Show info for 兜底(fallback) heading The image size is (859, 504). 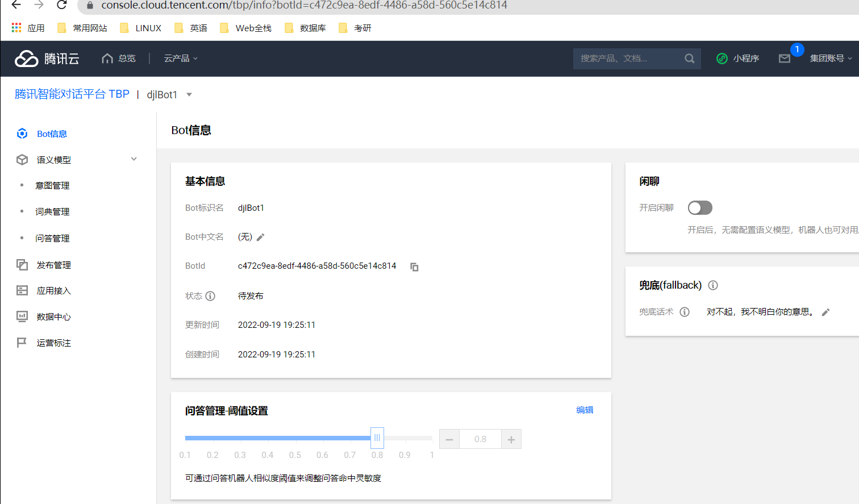pyautogui.click(x=713, y=285)
